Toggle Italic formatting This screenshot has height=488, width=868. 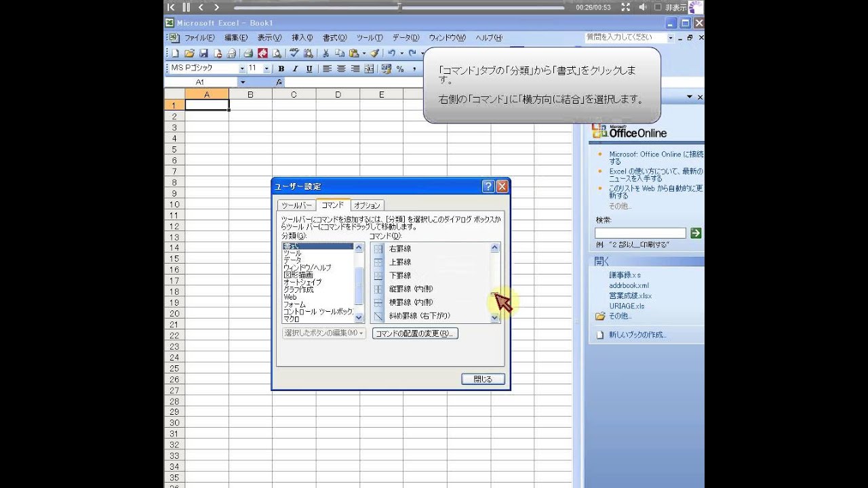click(295, 68)
